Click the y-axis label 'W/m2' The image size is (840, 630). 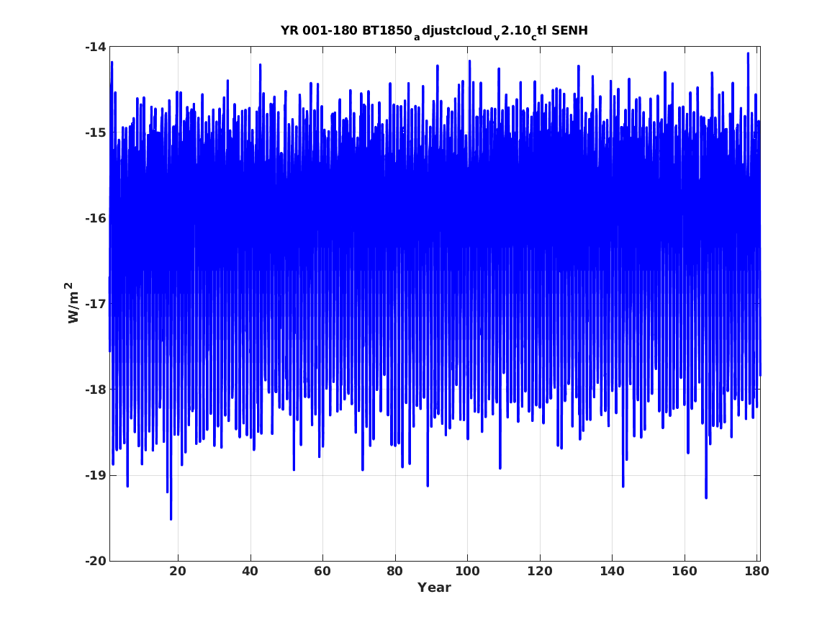point(72,303)
